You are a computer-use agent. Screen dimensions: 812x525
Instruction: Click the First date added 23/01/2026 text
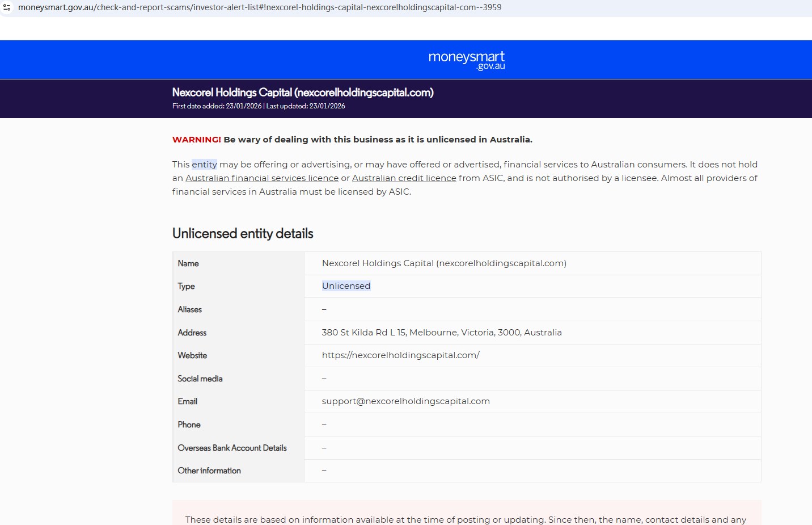217,106
